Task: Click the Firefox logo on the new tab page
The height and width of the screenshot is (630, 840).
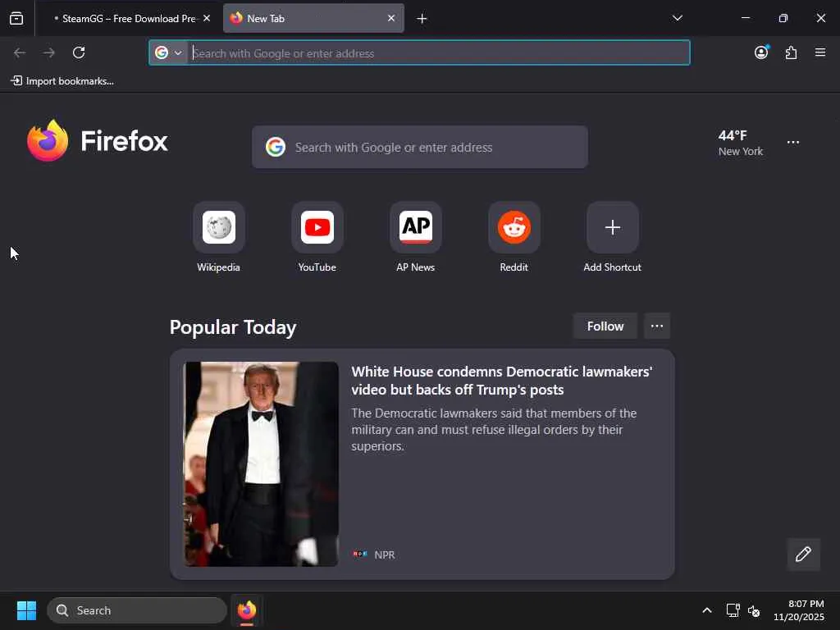Action: coord(97,141)
